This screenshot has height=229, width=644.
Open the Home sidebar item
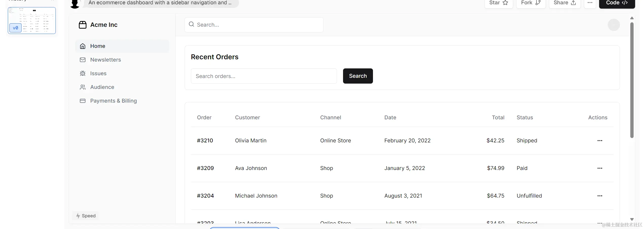[x=122, y=46]
